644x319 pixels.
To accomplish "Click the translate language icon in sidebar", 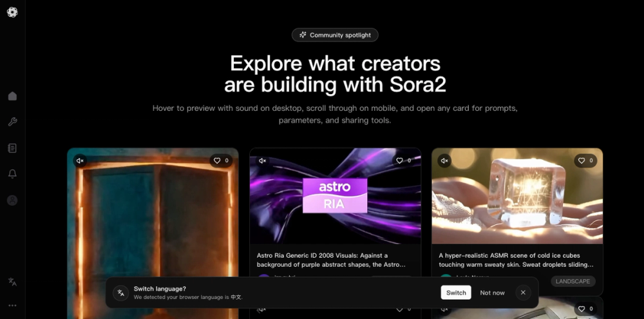I will point(12,282).
